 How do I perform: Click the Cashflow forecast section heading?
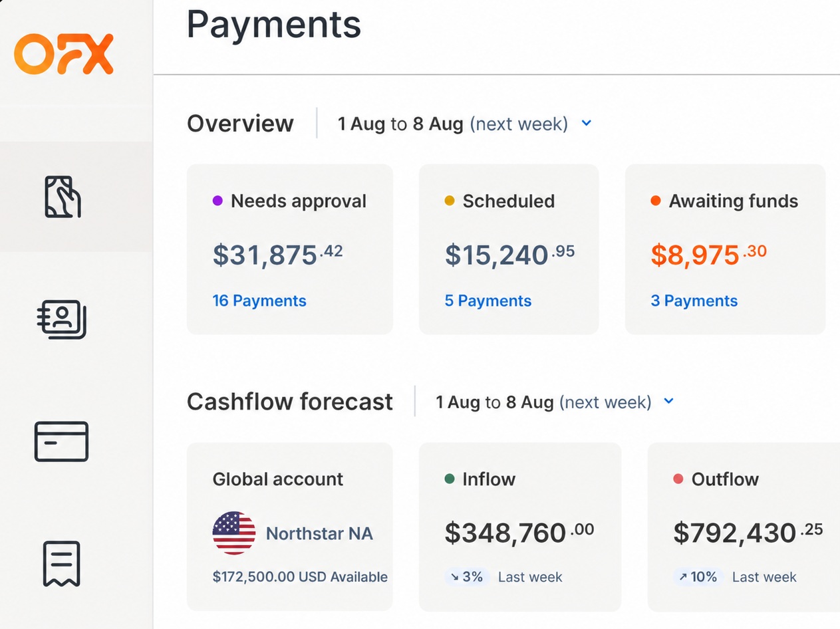point(290,402)
